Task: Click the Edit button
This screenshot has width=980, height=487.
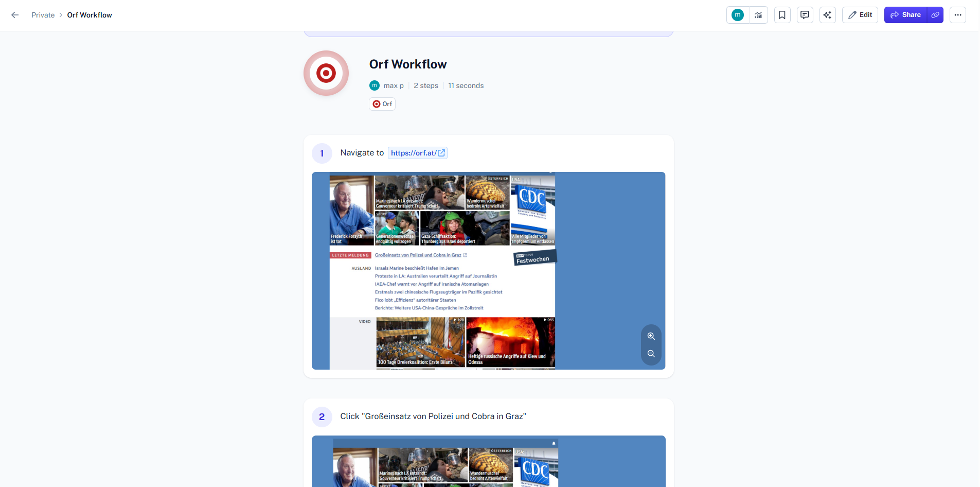Action: tap(860, 15)
